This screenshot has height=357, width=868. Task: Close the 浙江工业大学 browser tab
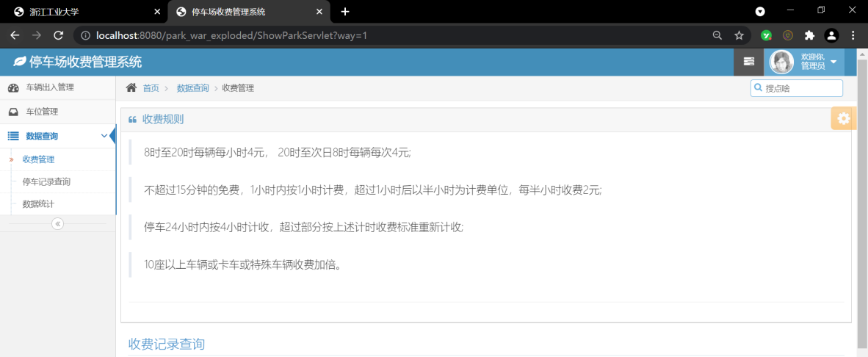click(157, 12)
